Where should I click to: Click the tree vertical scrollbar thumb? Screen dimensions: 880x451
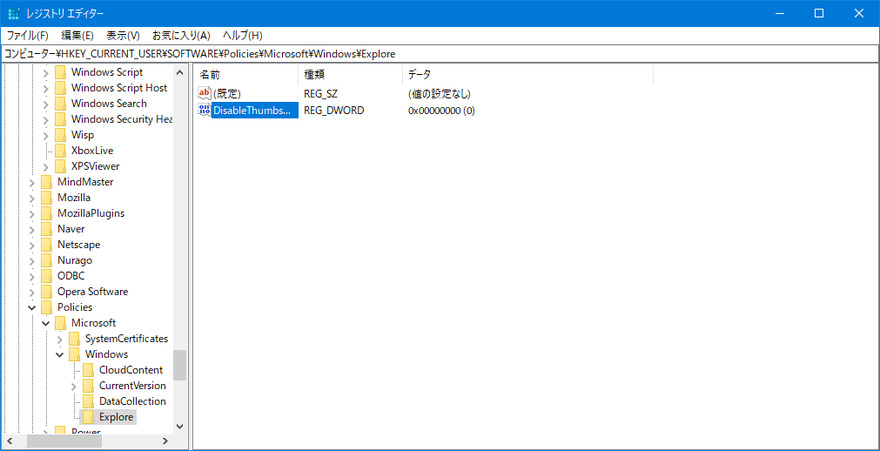pos(180,365)
